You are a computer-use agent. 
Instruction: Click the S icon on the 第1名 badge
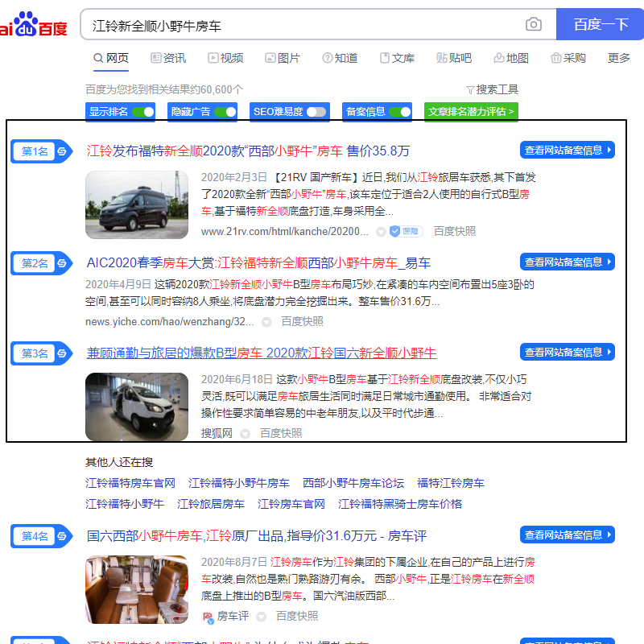coord(62,151)
